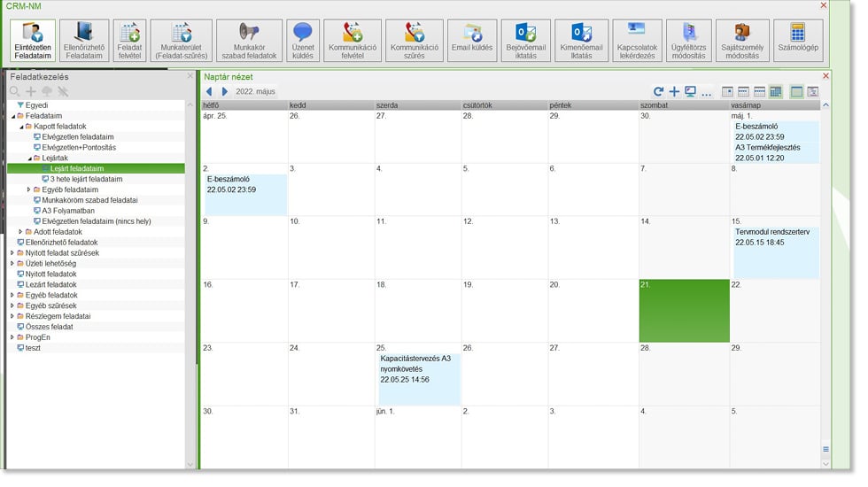Open Munkaterület (Feladat-szűrés)
Viewport: 868px width, 487px height.
tap(181, 41)
